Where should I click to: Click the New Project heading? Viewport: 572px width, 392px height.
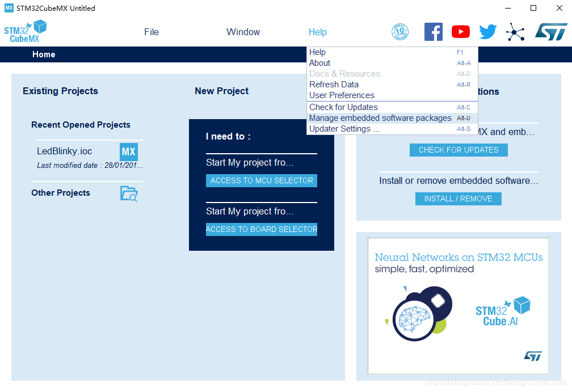[221, 91]
